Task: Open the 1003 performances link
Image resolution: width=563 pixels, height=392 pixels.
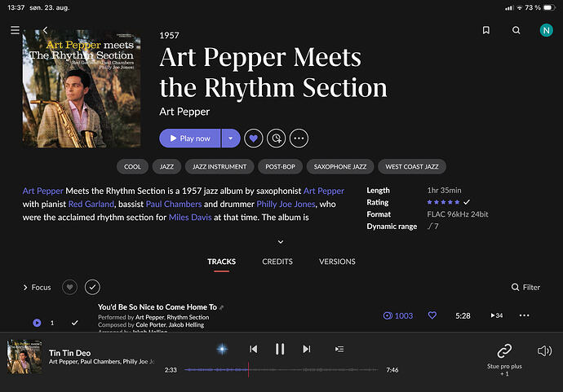Action: pos(398,315)
